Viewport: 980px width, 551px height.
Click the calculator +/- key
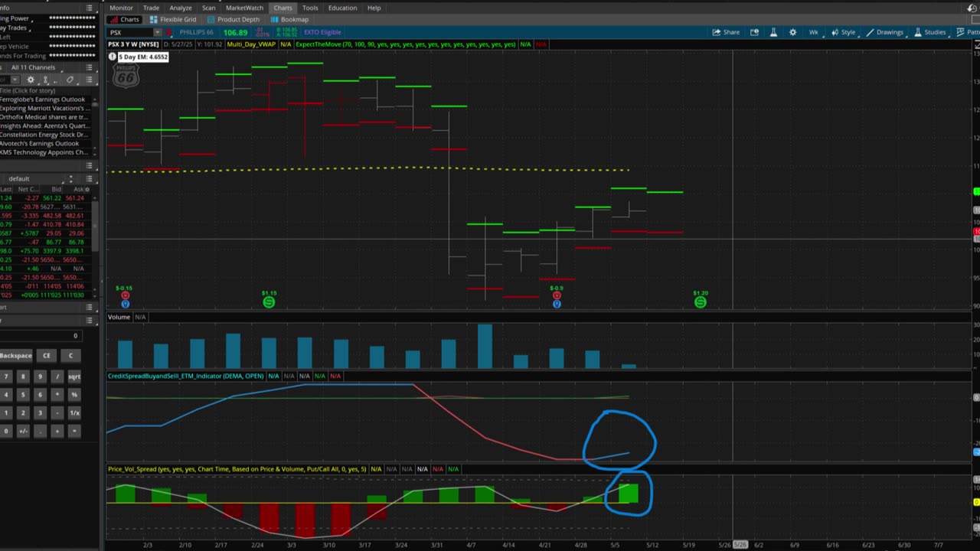[23, 431]
